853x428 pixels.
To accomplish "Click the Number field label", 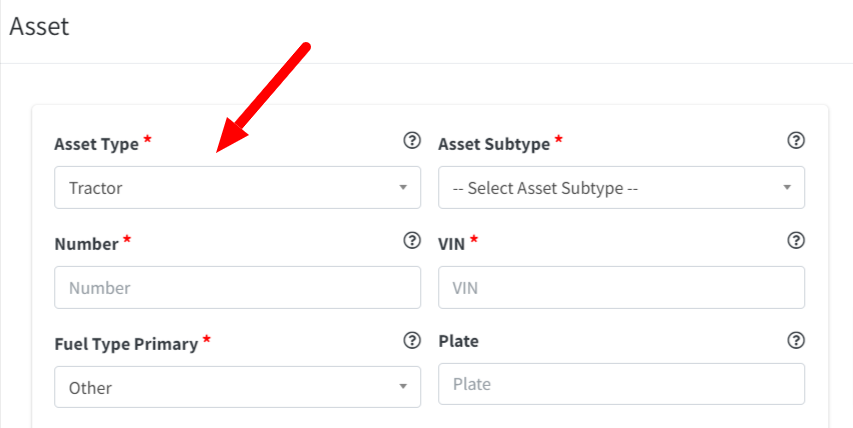I will point(87,244).
